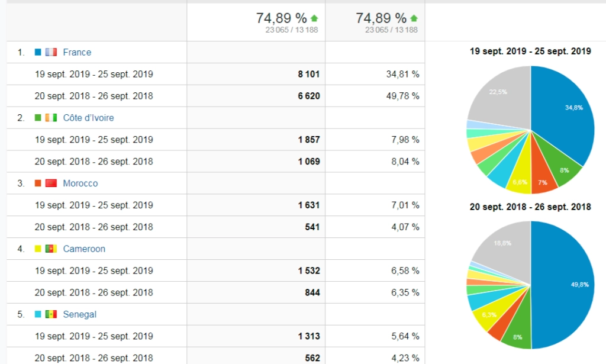Click the Senegal flag icon
The height and width of the screenshot is (364, 606).
pyautogui.click(x=51, y=314)
